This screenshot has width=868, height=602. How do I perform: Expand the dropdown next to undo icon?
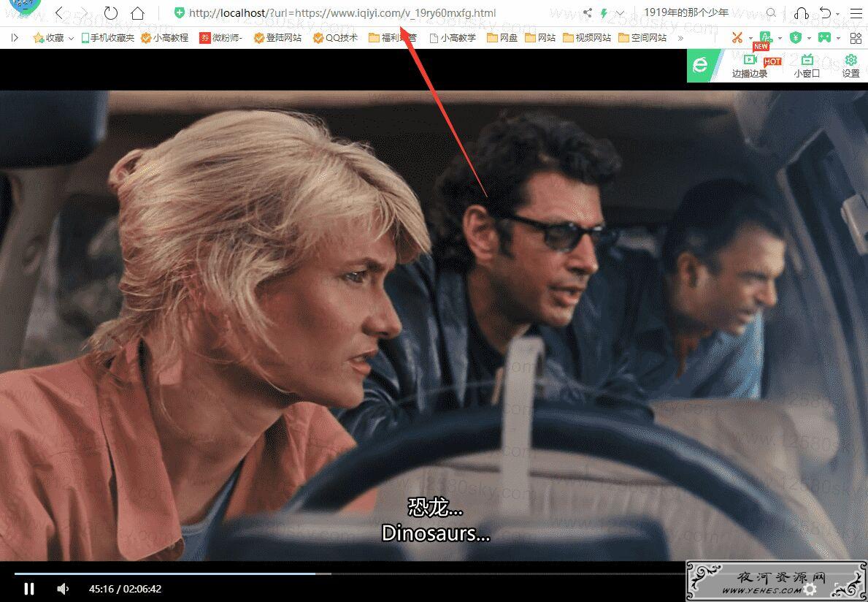pyautogui.click(x=837, y=14)
